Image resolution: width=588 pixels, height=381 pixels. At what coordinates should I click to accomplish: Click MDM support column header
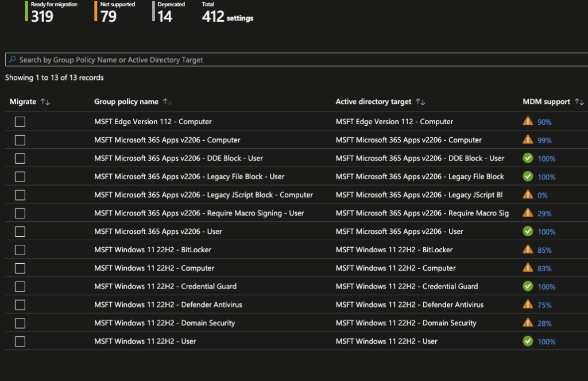[547, 102]
